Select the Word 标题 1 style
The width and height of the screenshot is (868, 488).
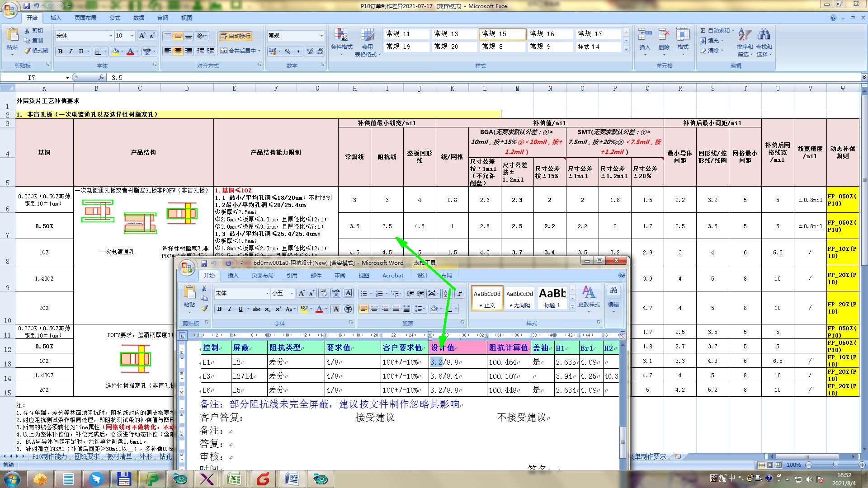click(552, 298)
